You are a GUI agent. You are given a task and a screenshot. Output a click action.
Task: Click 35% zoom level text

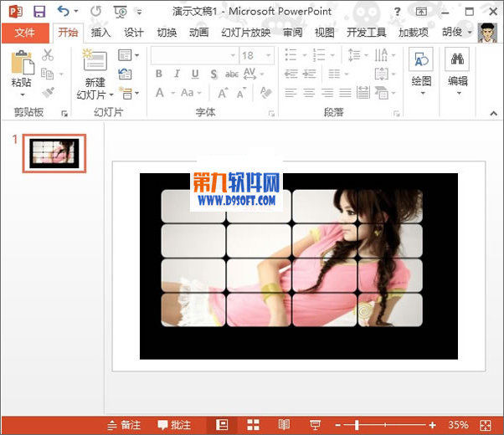[458, 425]
